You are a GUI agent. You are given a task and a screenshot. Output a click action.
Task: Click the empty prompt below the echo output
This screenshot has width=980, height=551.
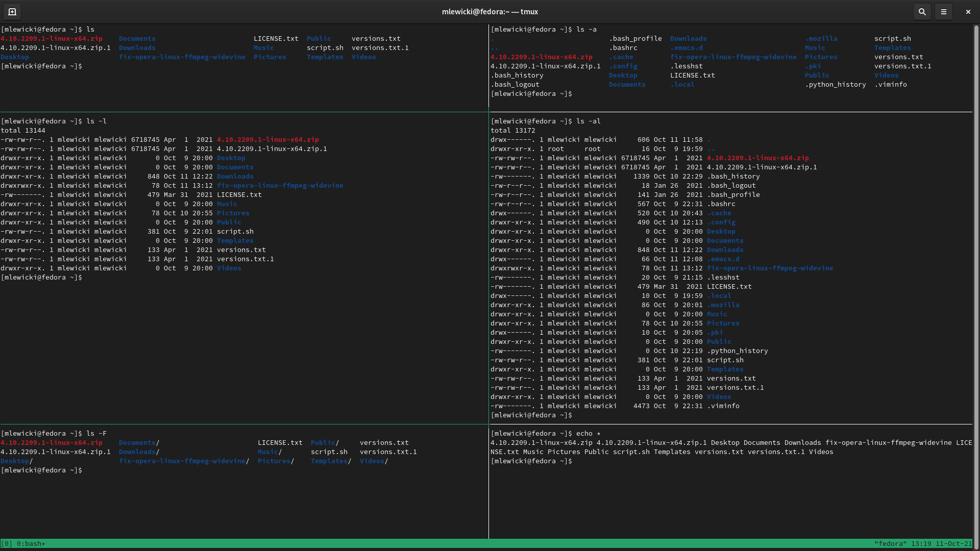531,461
